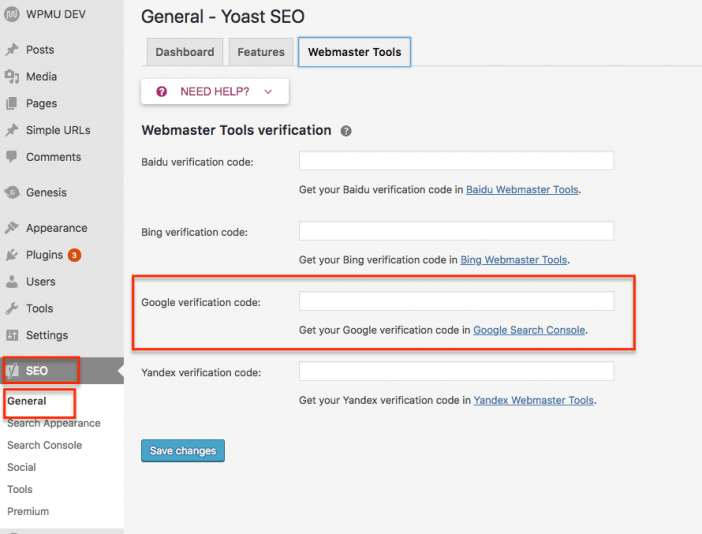
Task: Click the Save changes button
Action: pyautogui.click(x=183, y=450)
